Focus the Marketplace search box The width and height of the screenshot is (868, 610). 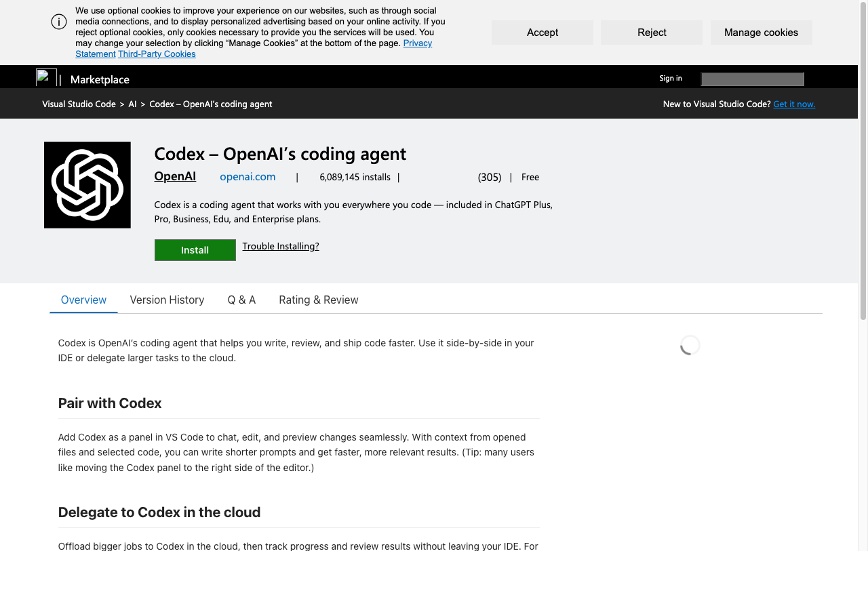click(752, 79)
